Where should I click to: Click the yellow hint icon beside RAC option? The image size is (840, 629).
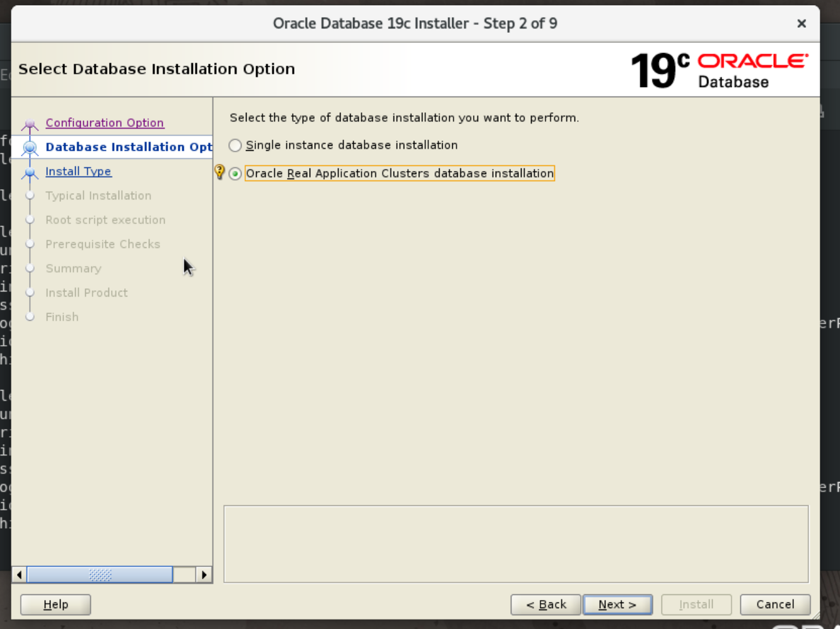[219, 172]
